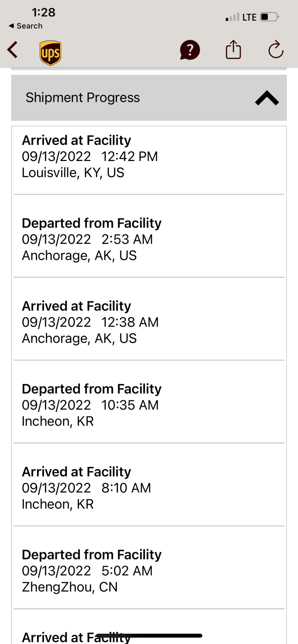This screenshot has height=644, width=298.
Task: Tap Departed from Facility Incheon entry
Action: click(x=149, y=405)
